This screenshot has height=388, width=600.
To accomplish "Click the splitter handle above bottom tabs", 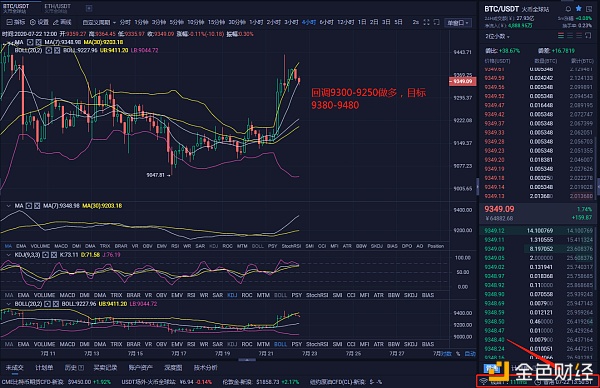I will tap(247, 360).
